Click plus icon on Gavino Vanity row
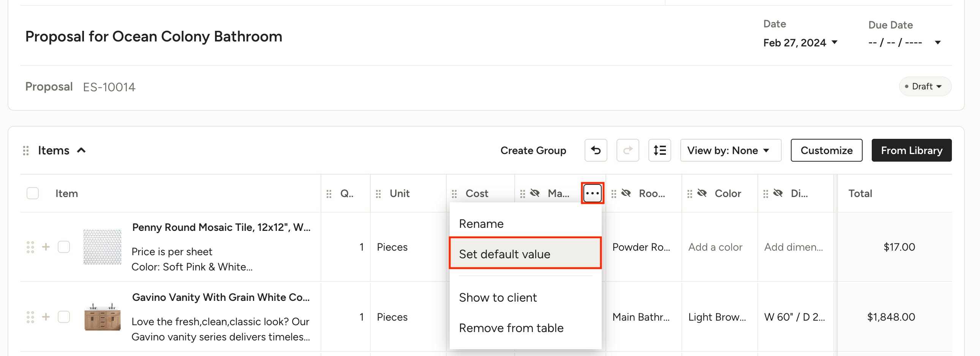Screen dimensions: 980x356 click(x=46, y=317)
